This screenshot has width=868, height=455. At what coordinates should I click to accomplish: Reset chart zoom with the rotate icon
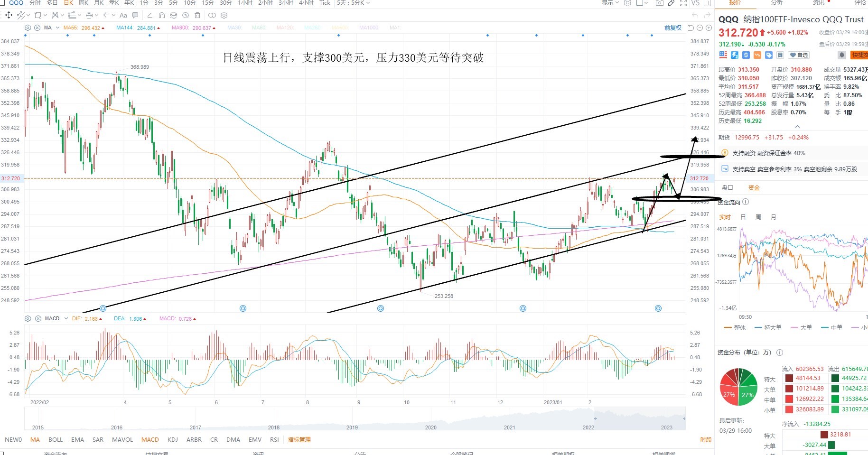pyautogui.click(x=691, y=28)
